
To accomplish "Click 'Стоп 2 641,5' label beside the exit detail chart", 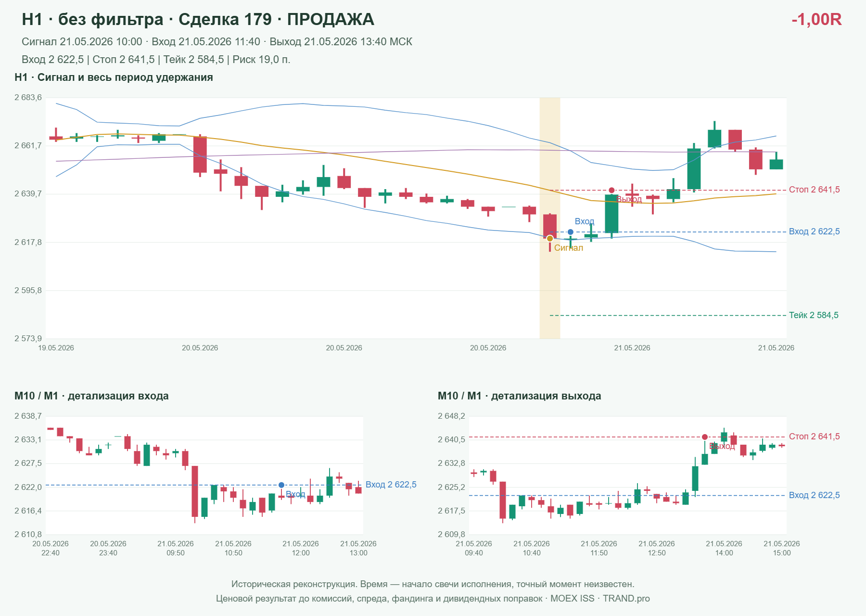I will coord(814,436).
